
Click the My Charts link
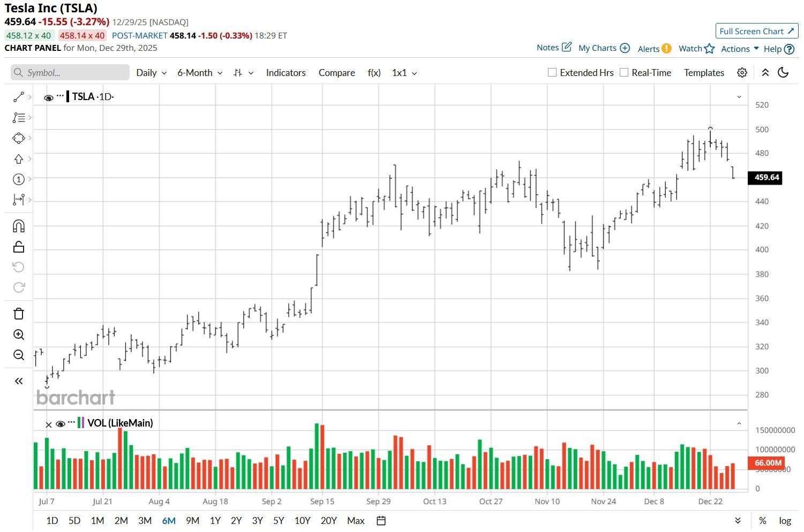click(597, 48)
